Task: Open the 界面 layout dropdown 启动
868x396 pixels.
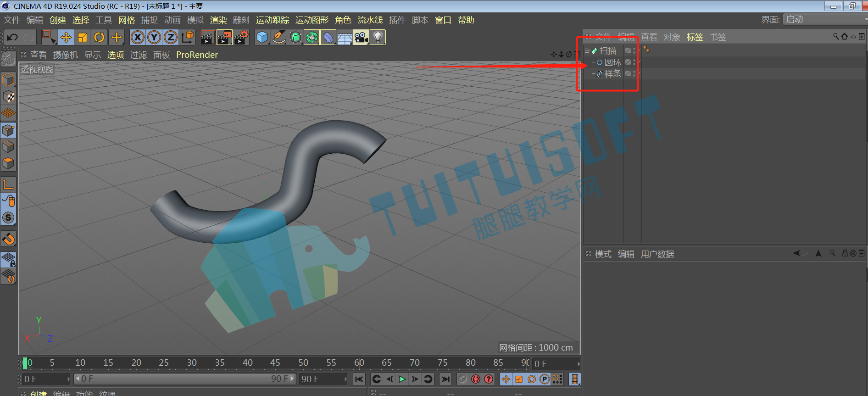Action: [x=824, y=19]
